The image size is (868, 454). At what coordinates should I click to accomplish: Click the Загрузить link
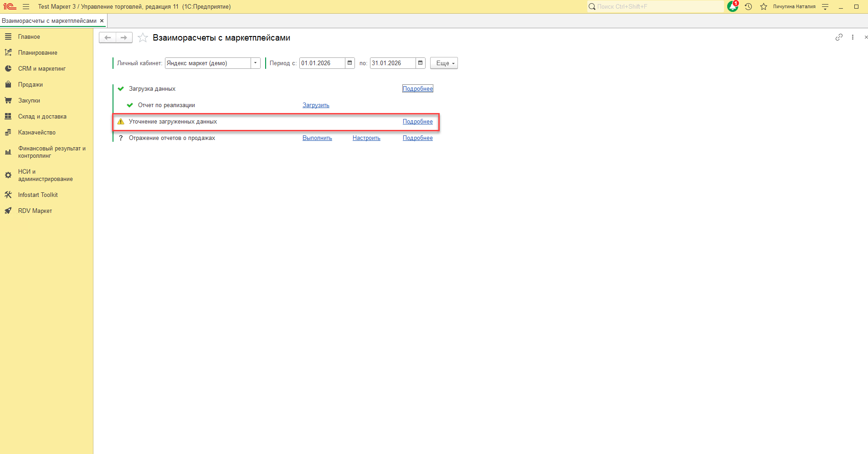[x=316, y=105]
